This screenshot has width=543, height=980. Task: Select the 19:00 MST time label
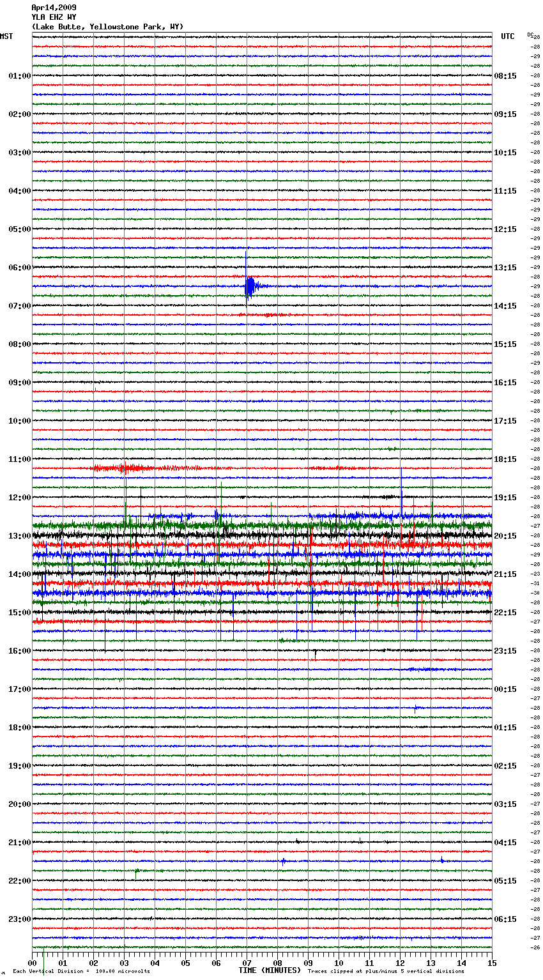[19, 766]
